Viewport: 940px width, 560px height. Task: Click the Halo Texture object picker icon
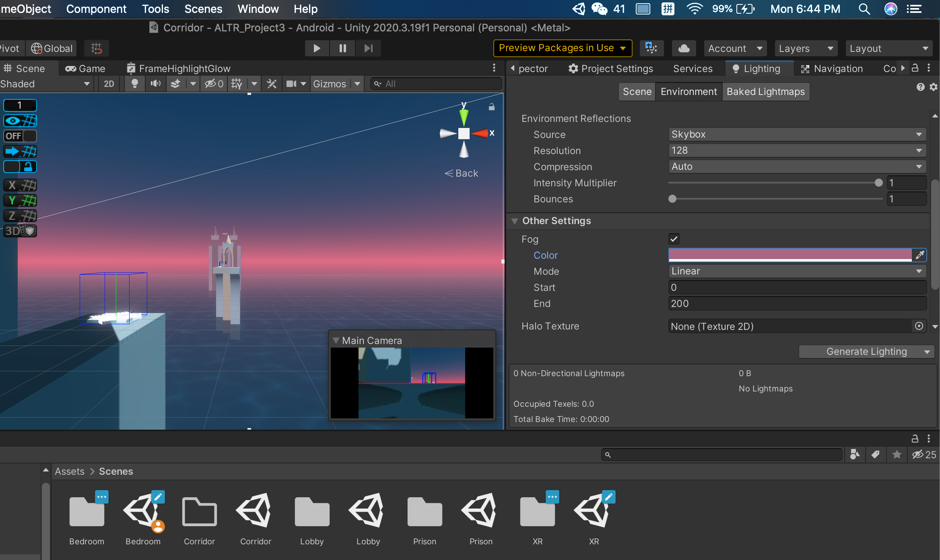(x=919, y=326)
